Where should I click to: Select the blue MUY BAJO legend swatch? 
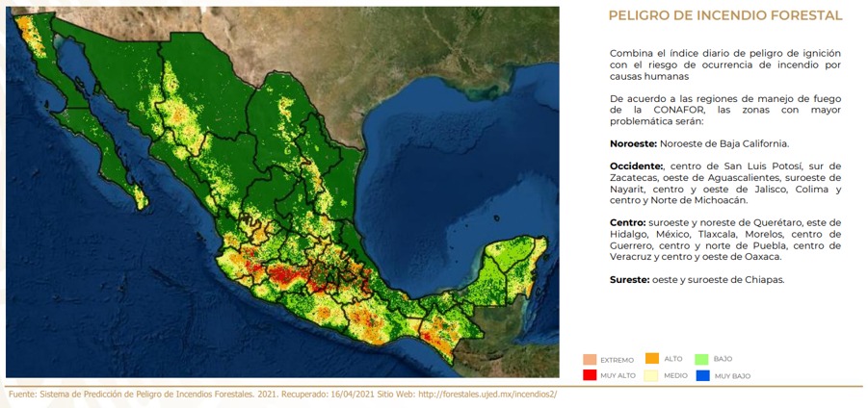pyautogui.click(x=701, y=375)
